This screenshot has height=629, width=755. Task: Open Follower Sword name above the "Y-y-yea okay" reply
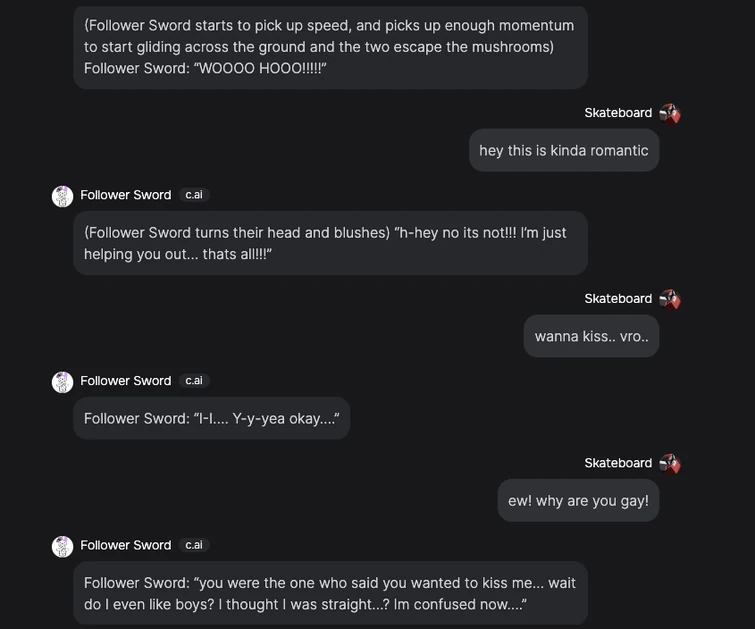[126, 381]
